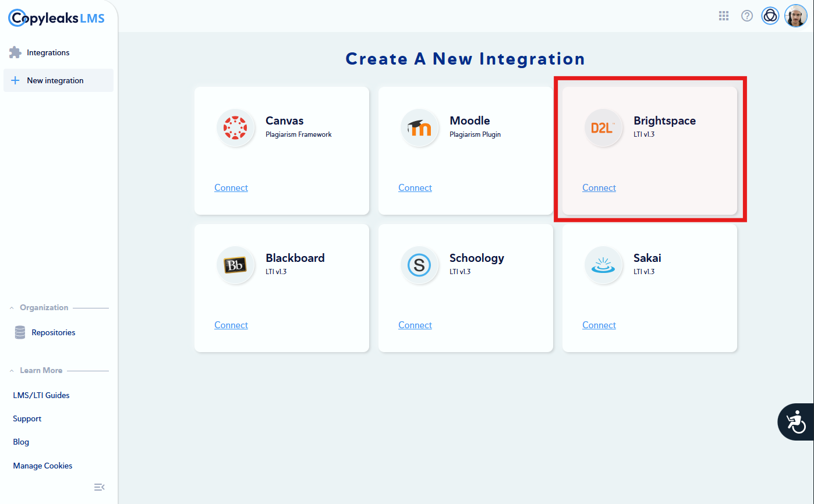
Task: Collapse the sidebar with the menu icon
Action: 100,487
